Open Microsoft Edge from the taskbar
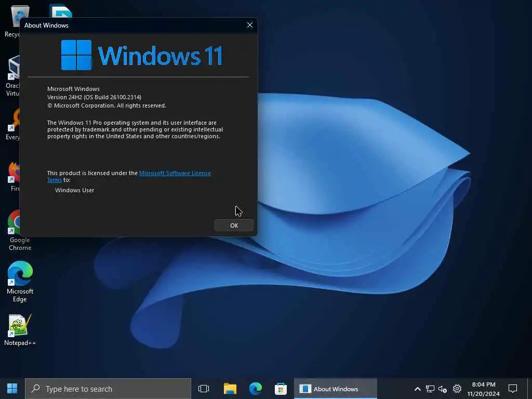The height and width of the screenshot is (399, 532). click(256, 389)
